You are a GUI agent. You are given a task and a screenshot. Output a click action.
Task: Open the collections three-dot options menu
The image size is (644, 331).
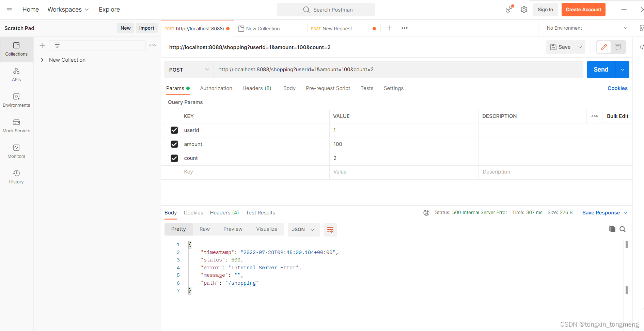[153, 45]
